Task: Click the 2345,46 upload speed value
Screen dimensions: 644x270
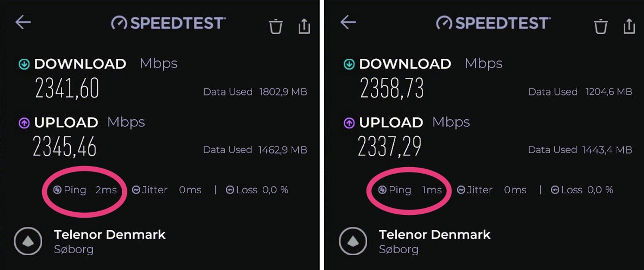Action: click(65, 147)
